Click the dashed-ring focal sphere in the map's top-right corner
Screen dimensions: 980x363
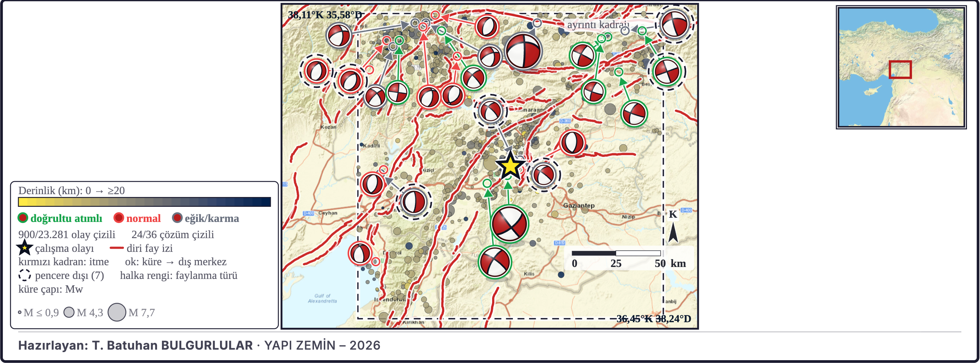(x=674, y=24)
